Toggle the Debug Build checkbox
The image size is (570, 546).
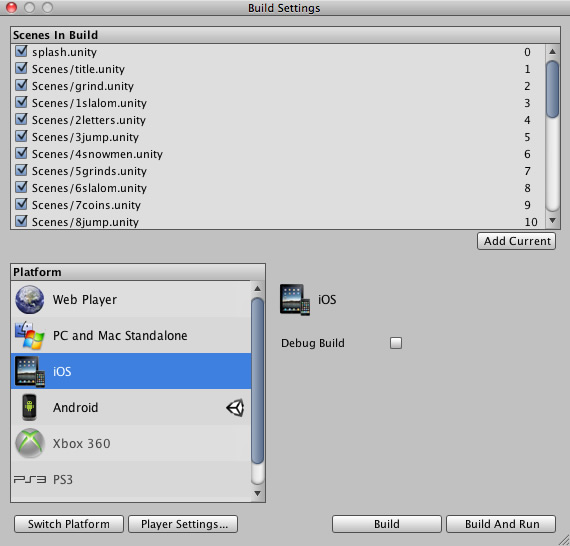396,343
